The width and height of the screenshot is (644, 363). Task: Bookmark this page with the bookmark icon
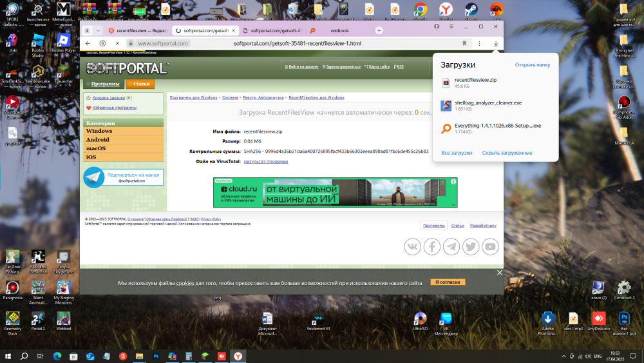tap(464, 43)
